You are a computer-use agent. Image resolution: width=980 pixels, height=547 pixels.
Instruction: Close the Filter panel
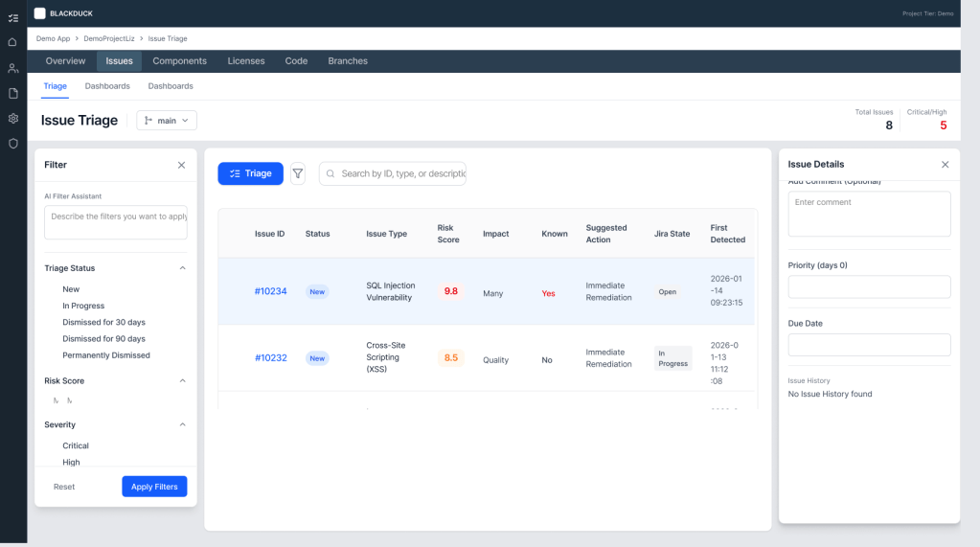click(x=181, y=165)
